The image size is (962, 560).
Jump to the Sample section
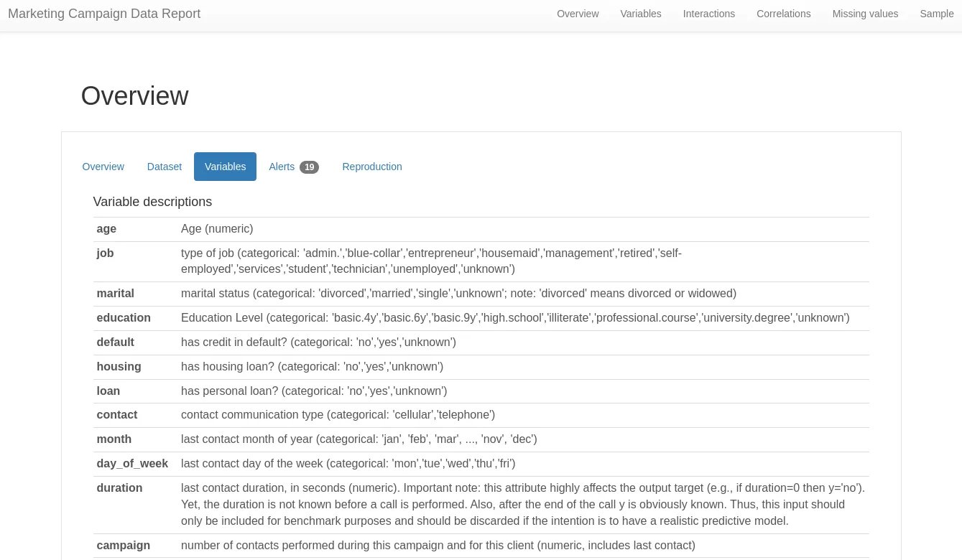937,14
